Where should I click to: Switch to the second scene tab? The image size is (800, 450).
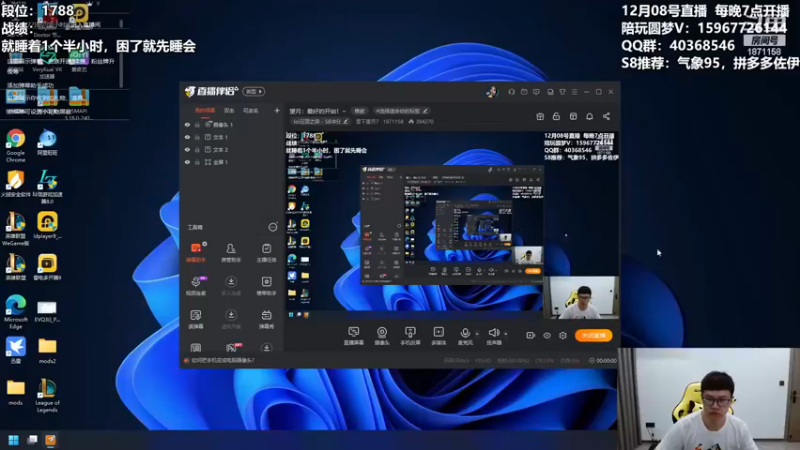coord(229,111)
